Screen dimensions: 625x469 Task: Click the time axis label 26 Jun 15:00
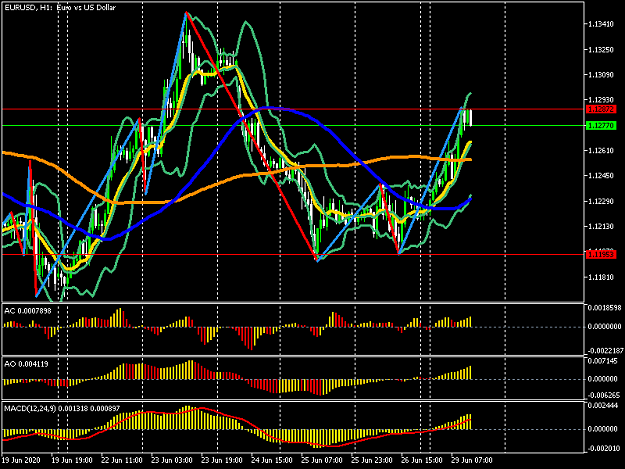point(422,460)
